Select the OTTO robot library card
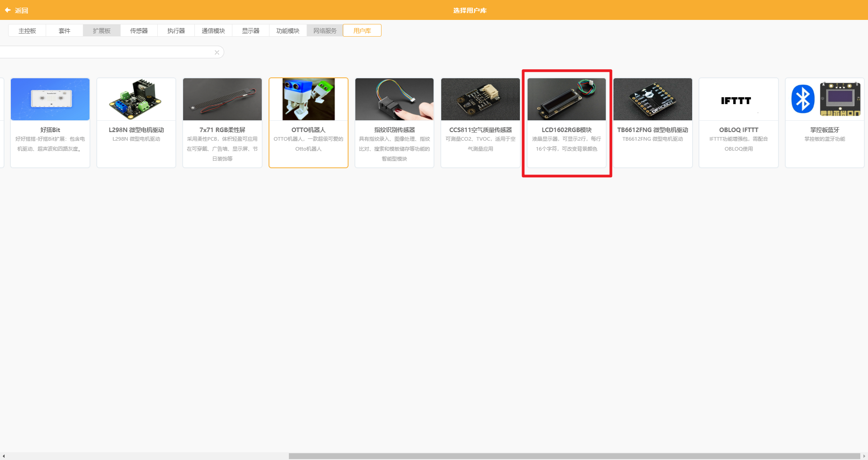The width and height of the screenshot is (868, 460). [x=308, y=123]
